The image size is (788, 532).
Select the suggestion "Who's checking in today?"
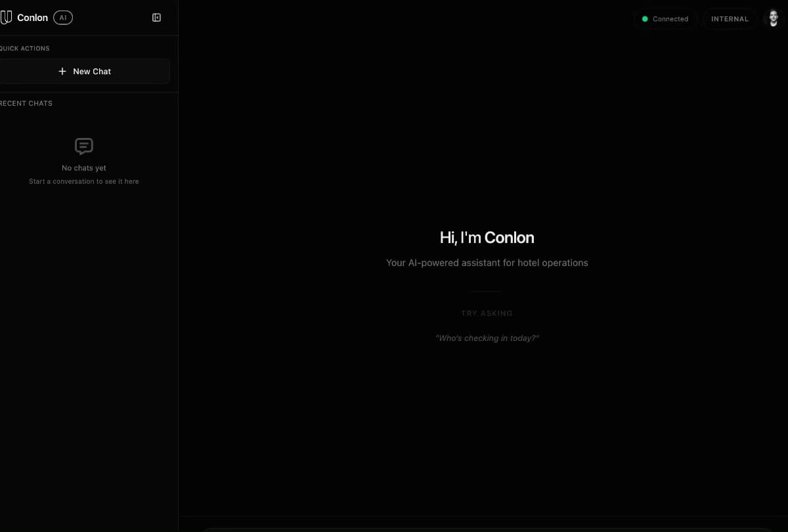487,338
